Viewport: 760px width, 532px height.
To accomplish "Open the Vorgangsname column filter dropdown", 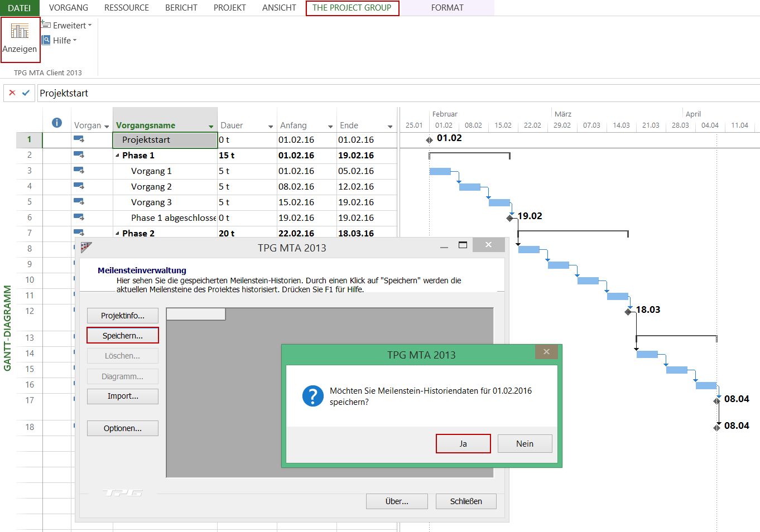I will (x=211, y=127).
